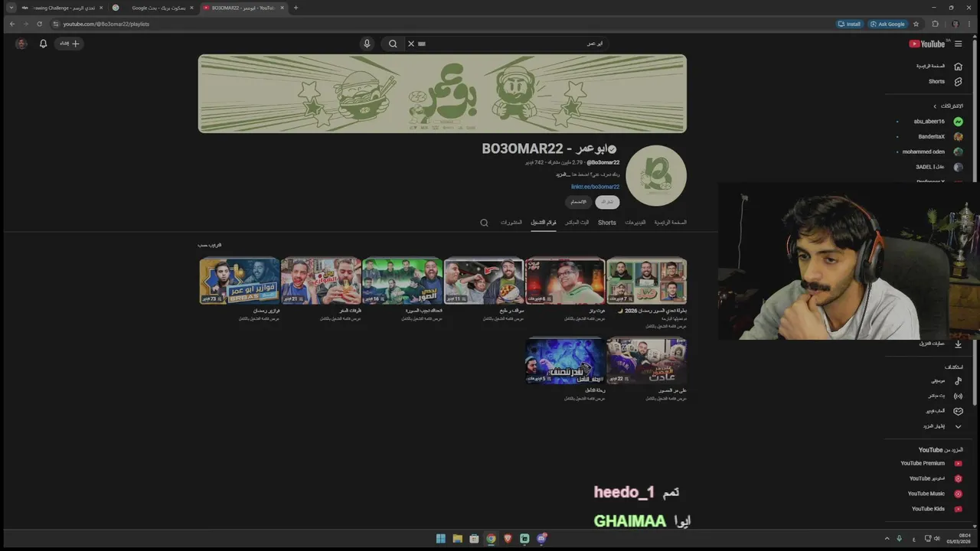Open the playlist thumbnail with 16 videos
Viewport: 980px width, 551px height.
point(403,282)
